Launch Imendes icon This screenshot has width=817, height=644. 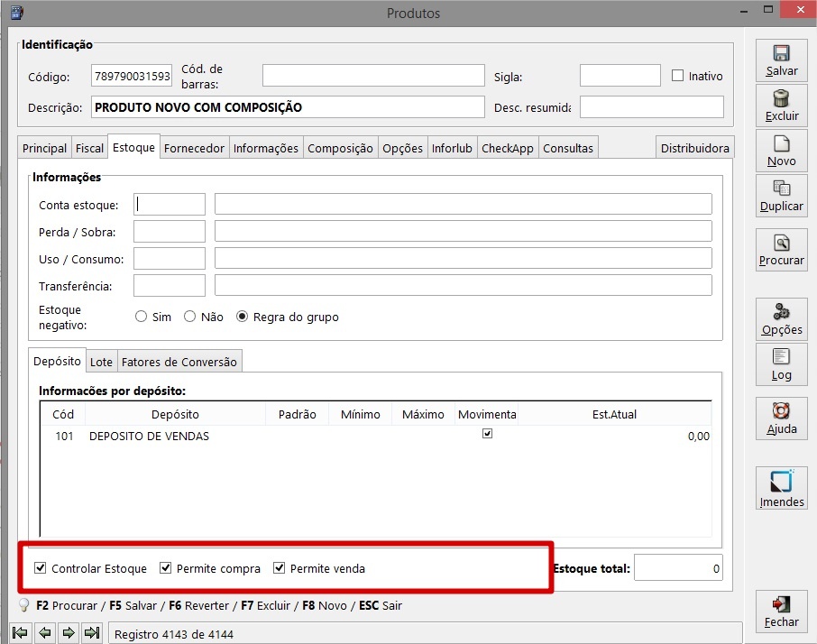point(781,481)
